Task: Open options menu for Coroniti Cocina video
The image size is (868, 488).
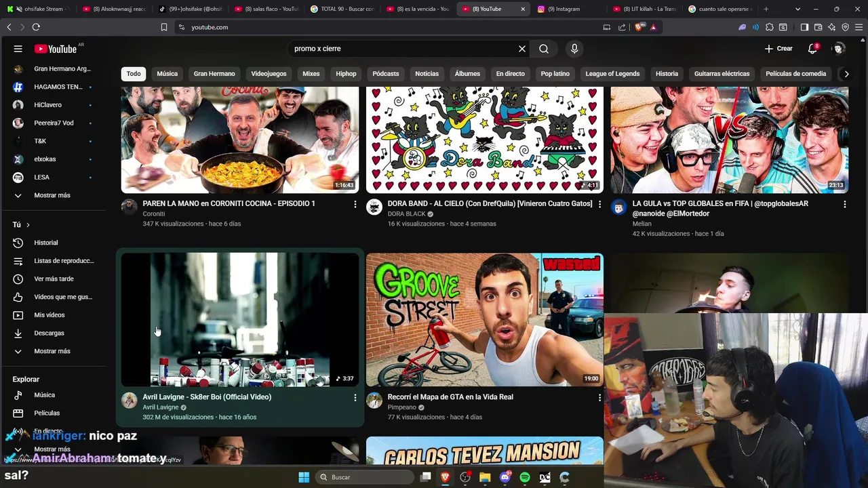Action: pos(355,204)
